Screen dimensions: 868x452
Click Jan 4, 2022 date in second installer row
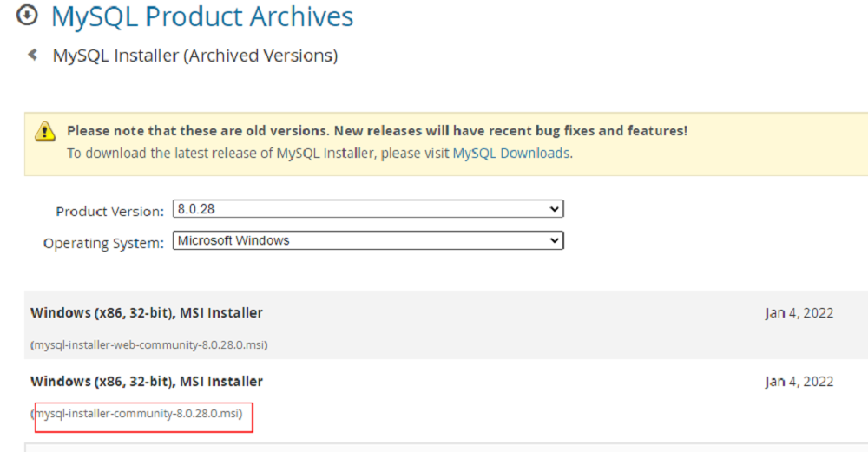tap(799, 381)
